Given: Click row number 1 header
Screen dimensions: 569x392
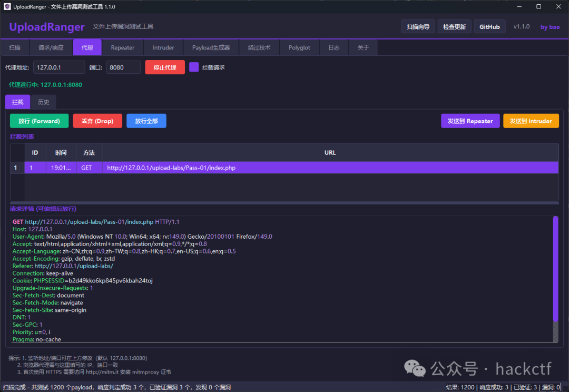Looking at the screenshot, I should pos(17,168).
